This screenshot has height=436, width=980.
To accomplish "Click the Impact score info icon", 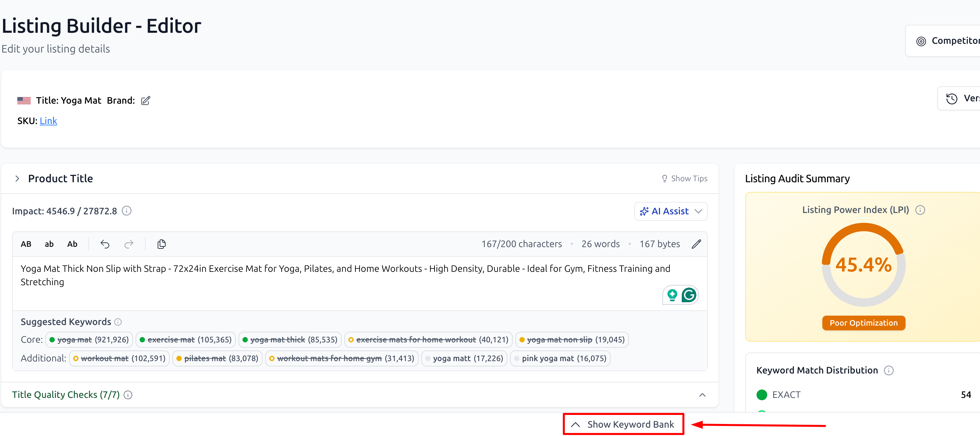I will [x=127, y=211].
